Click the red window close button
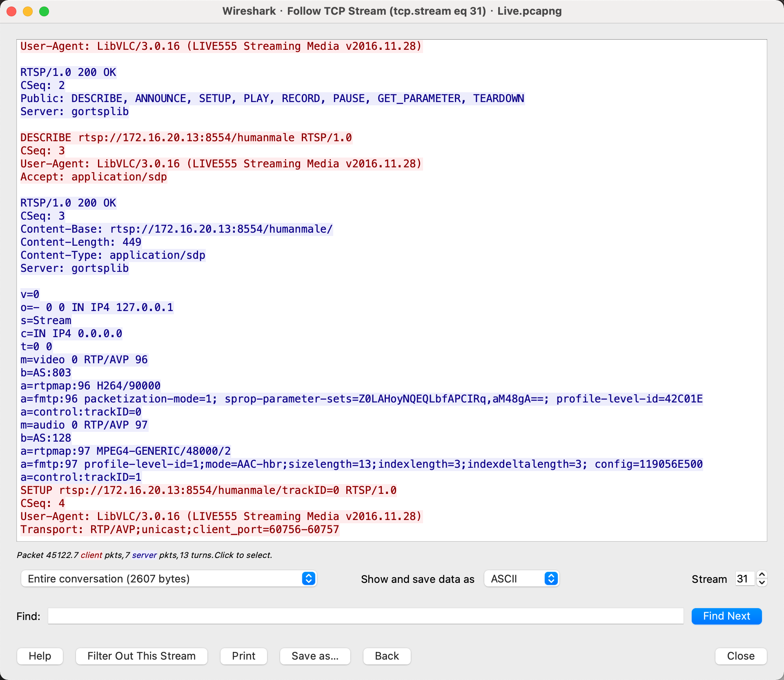This screenshot has width=784, height=680. pyautogui.click(x=12, y=11)
